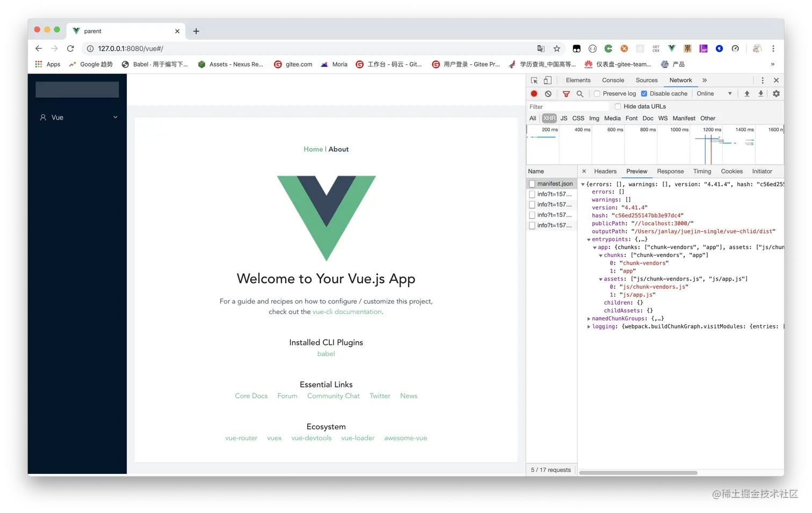Open network settings gear
This screenshot has width=812, height=513.
pos(776,93)
